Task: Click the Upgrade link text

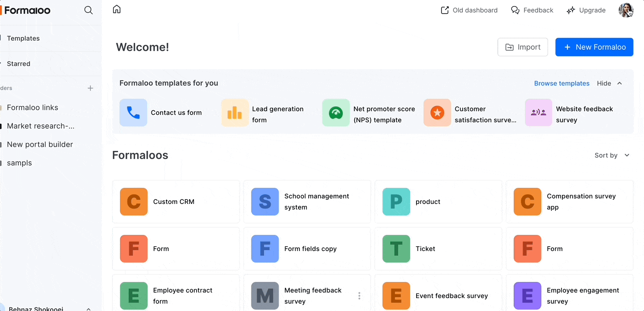Action: (592, 10)
